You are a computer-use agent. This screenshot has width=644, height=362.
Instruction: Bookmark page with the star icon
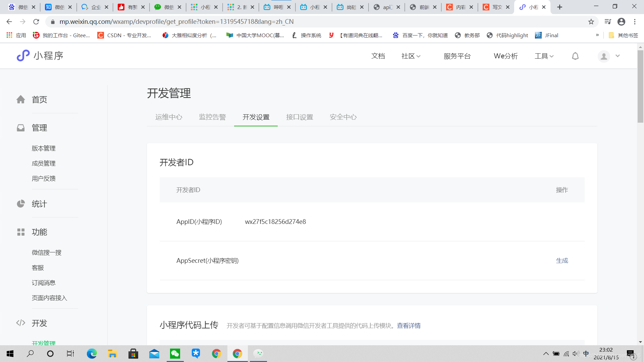tap(591, 22)
